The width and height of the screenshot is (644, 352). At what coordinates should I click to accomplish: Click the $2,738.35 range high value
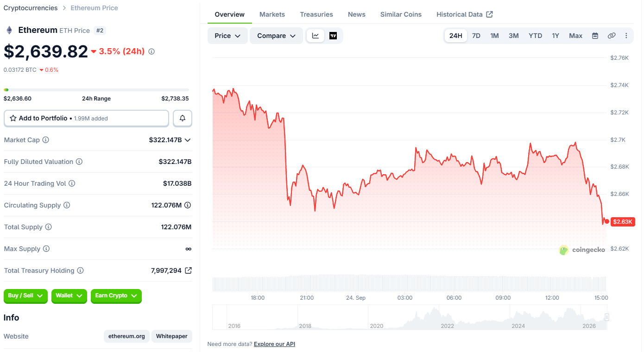175,99
